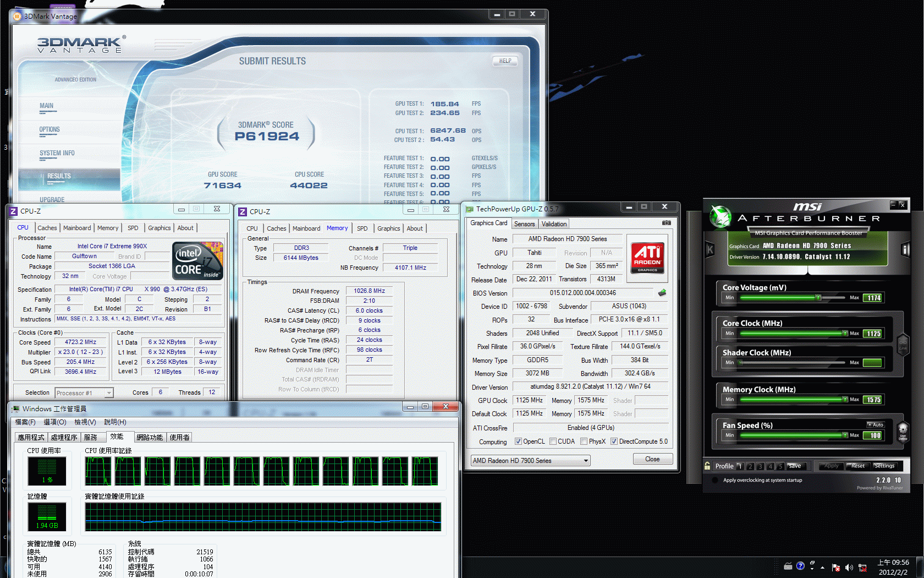The width and height of the screenshot is (924, 578).
Task: Toggle the OpenCL checkbox in GPU-Z
Action: pyautogui.click(x=518, y=441)
